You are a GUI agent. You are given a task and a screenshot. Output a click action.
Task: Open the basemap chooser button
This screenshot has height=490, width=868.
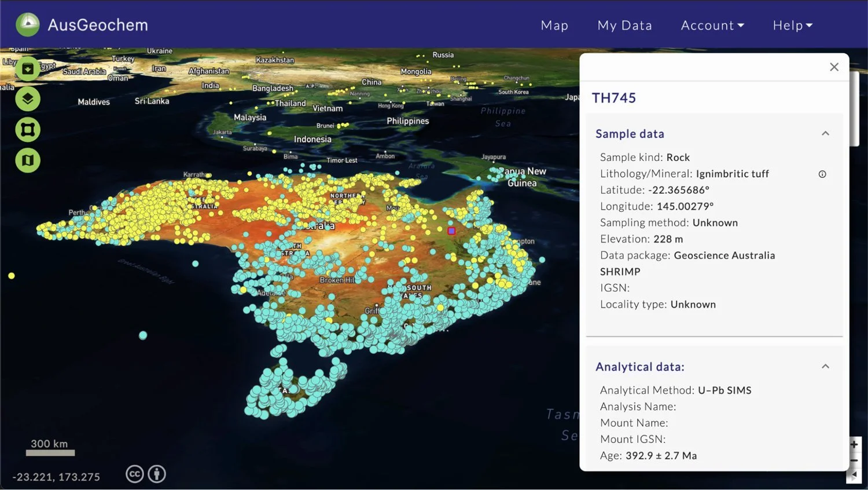coord(28,160)
